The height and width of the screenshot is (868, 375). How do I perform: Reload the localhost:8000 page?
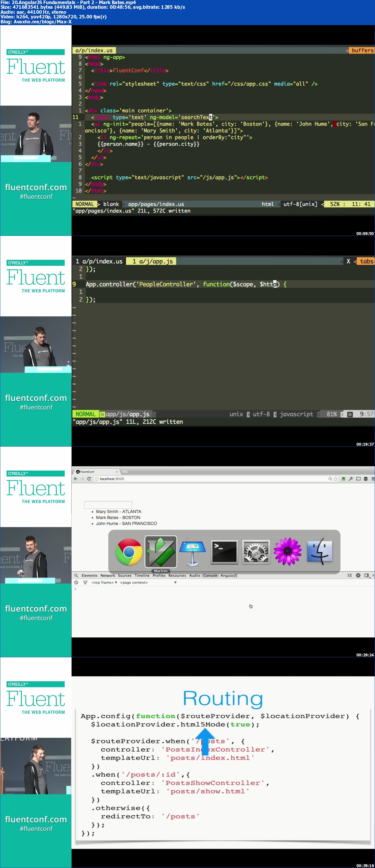[89, 479]
